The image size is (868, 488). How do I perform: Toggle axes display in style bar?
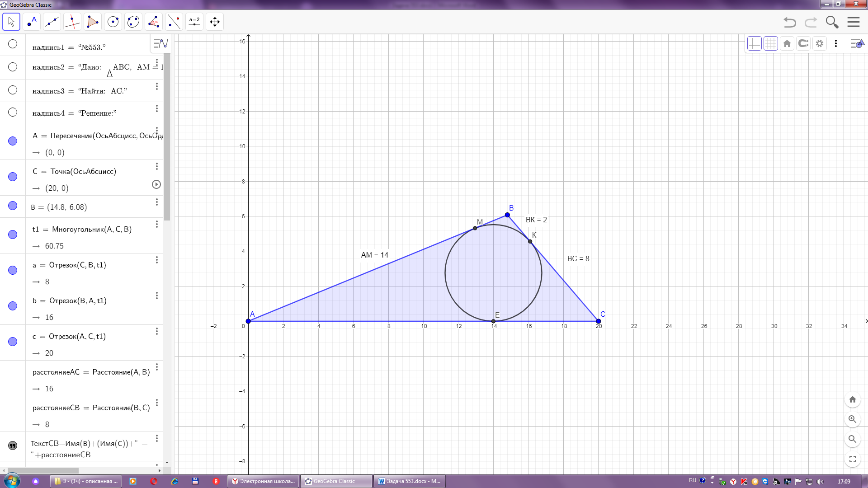[754, 43]
